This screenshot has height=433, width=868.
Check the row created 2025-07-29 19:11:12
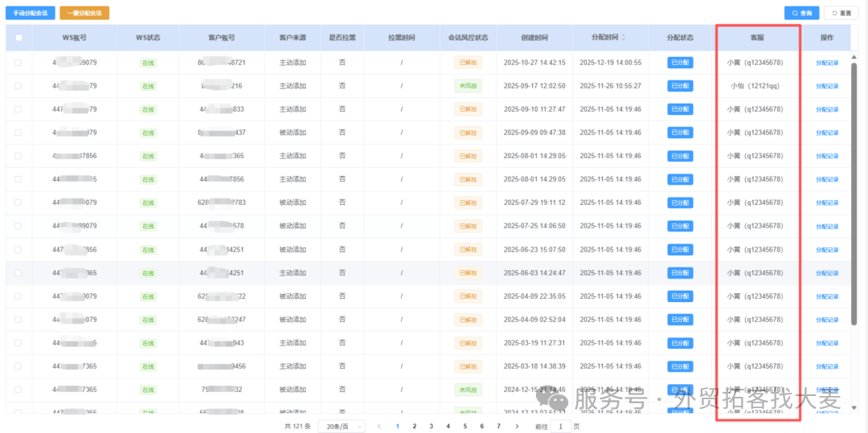(x=18, y=202)
